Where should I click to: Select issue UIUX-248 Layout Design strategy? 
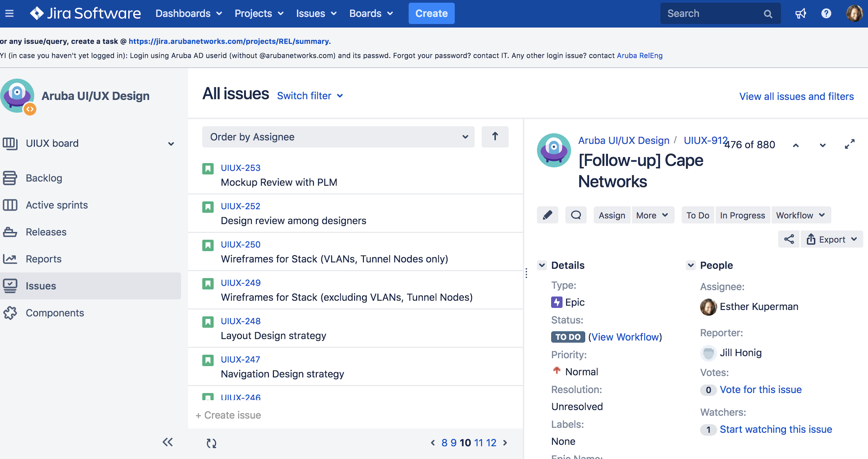pyautogui.click(x=355, y=328)
